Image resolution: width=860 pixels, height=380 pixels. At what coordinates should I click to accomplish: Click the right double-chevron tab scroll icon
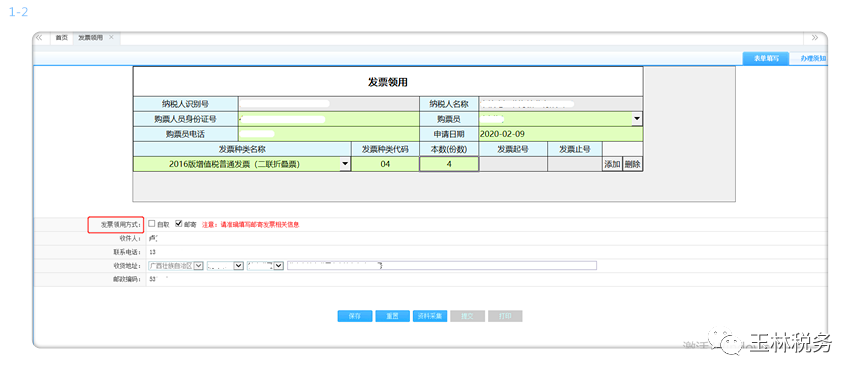[814, 38]
